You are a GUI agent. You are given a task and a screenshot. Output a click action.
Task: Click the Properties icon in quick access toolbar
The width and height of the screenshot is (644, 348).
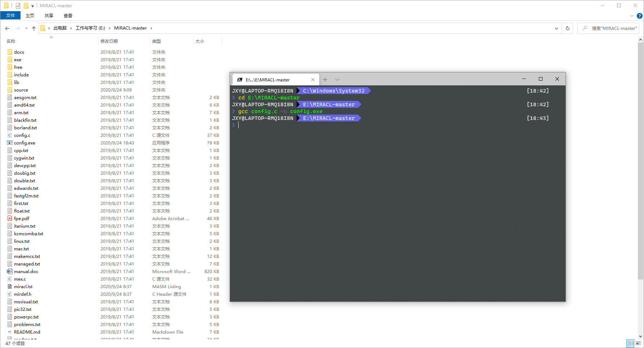[17, 5]
